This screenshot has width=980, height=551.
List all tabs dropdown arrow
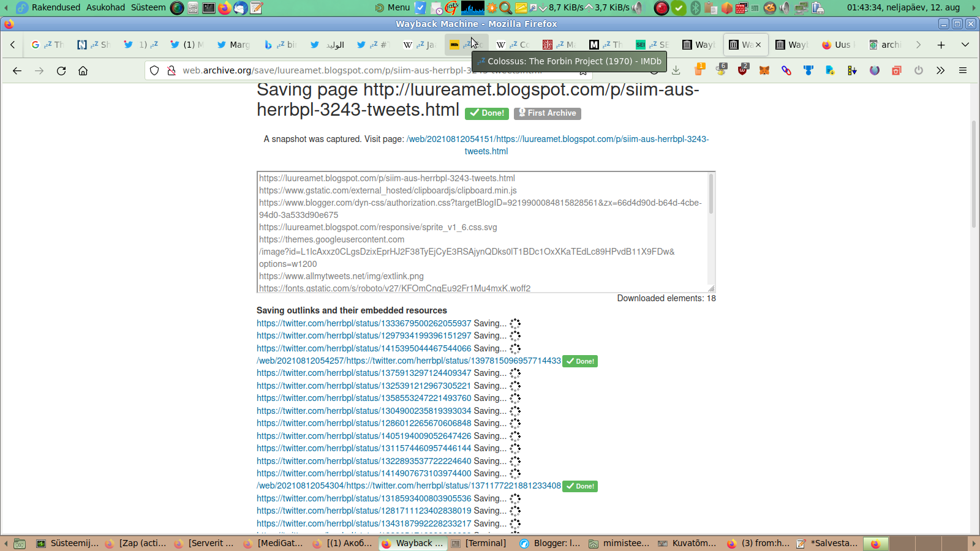pyautogui.click(x=965, y=45)
